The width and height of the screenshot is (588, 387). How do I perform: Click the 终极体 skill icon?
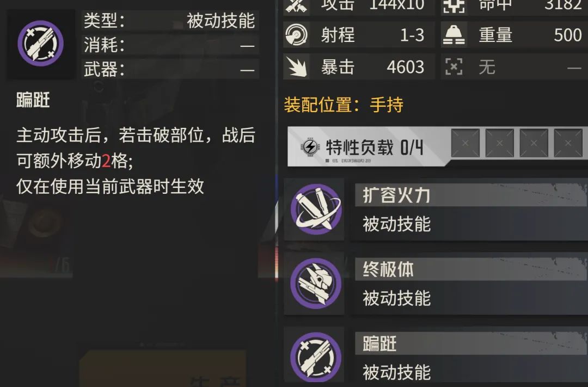316,284
